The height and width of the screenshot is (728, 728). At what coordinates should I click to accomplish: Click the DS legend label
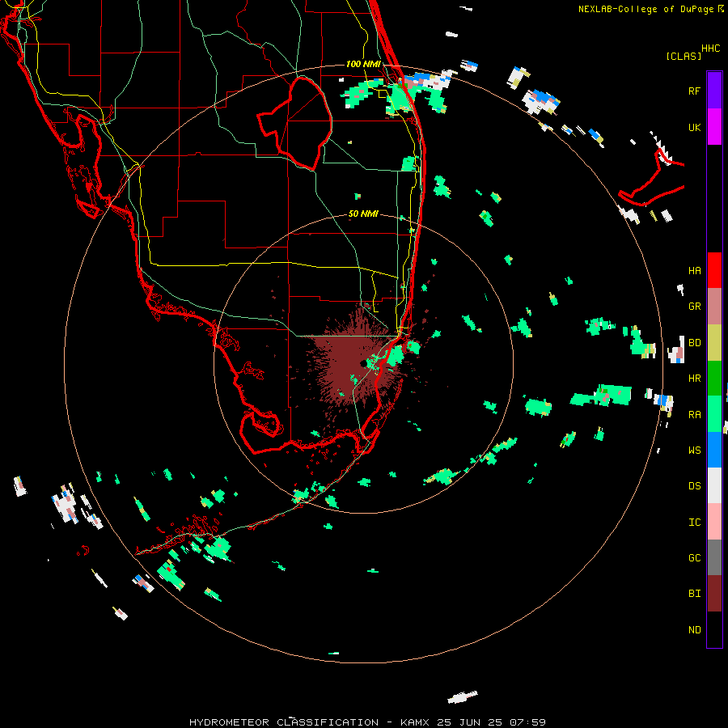[x=694, y=486]
